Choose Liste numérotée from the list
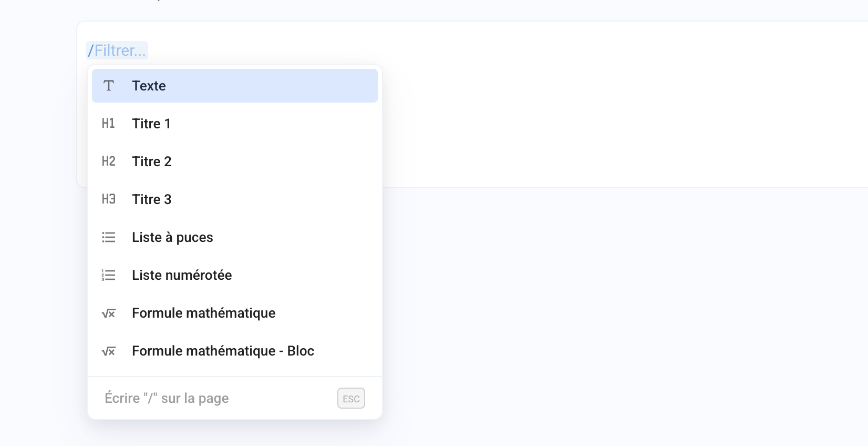This screenshot has width=868, height=446. [182, 275]
